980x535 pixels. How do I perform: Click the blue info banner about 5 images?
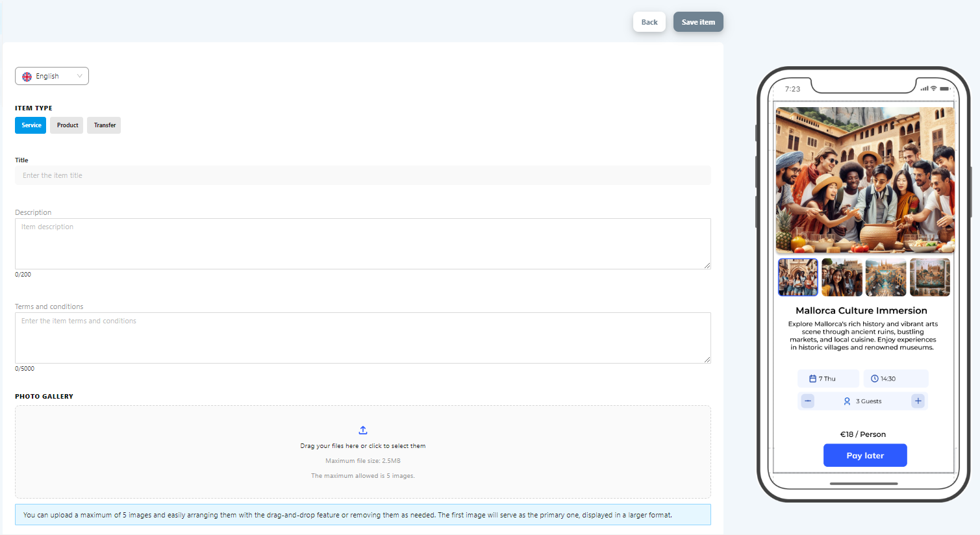[x=363, y=514]
